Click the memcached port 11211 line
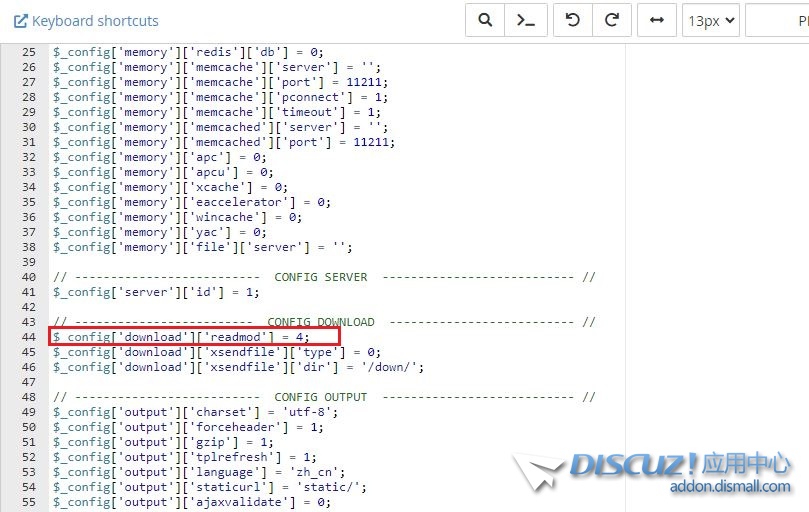The image size is (809, 512). point(224,142)
